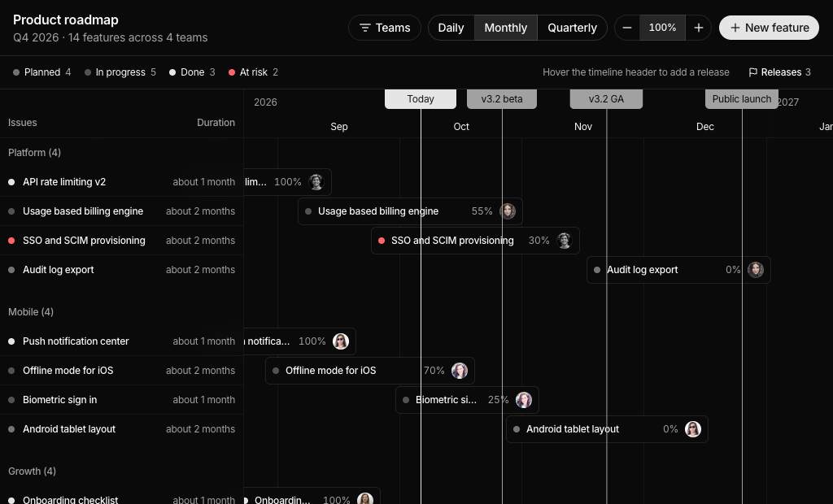Filter by Done status

tap(192, 72)
